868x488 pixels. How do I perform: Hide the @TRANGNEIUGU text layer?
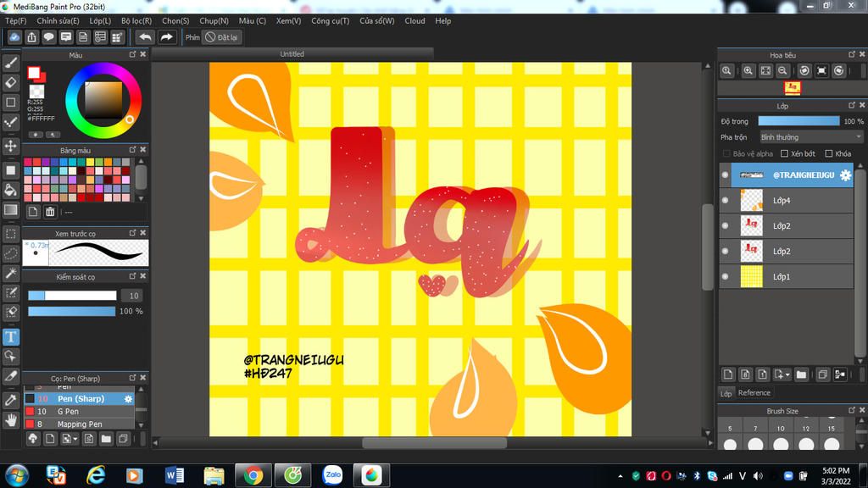tap(726, 175)
